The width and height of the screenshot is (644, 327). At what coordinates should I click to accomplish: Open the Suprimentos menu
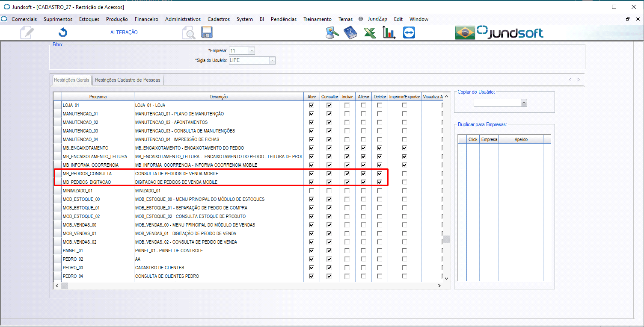(x=58, y=19)
